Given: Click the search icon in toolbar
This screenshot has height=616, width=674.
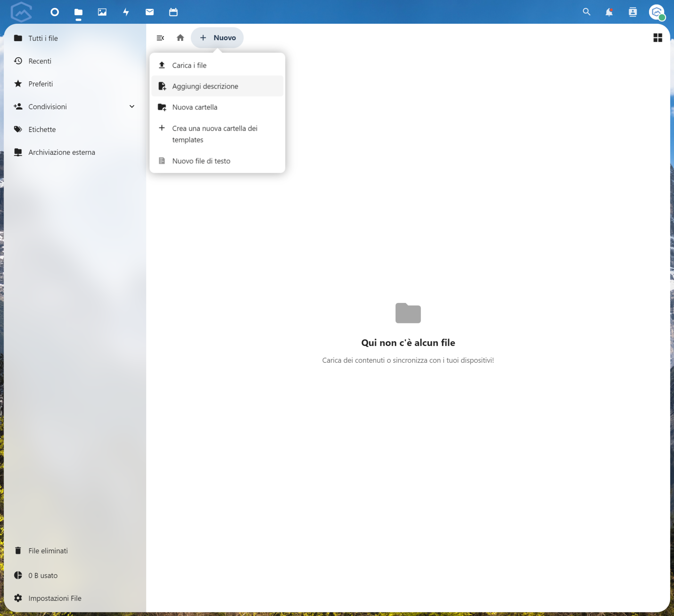Looking at the screenshot, I should [x=586, y=12].
